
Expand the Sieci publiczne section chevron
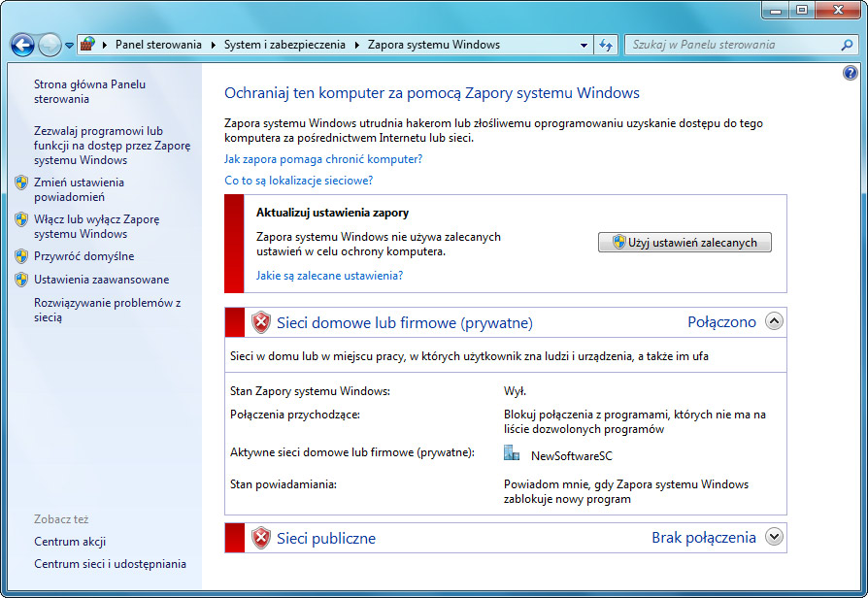[774, 537]
